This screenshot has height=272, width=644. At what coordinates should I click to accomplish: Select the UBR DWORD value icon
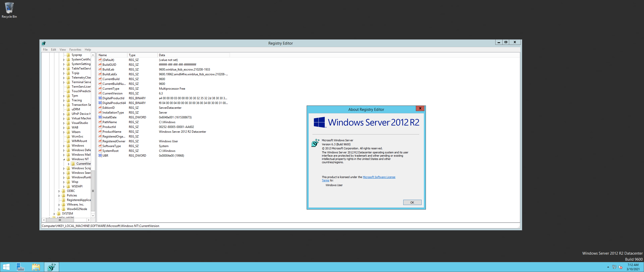pyautogui.click(x=100, y=155)
